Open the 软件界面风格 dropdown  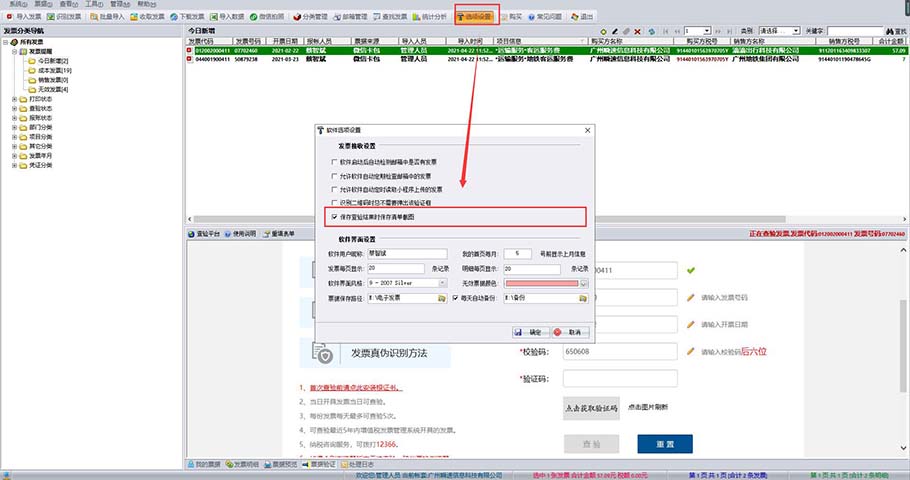tap(439, 284)
